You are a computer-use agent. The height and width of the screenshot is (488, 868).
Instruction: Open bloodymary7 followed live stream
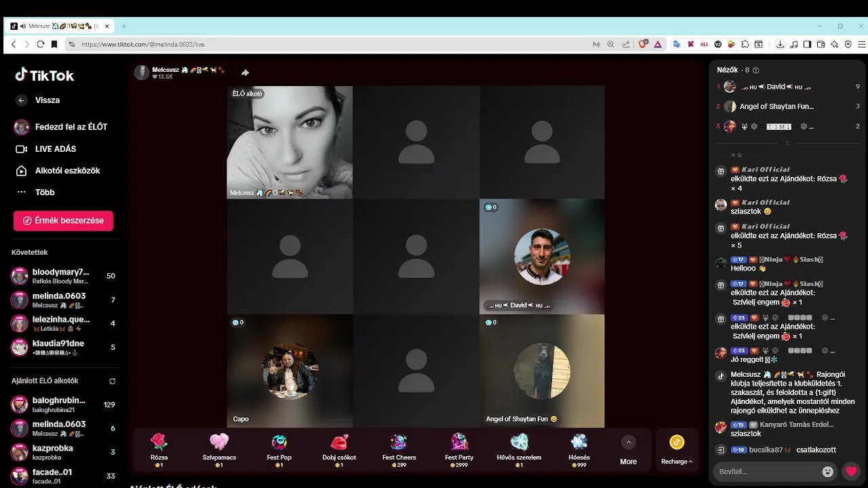(x=63, y=276)
